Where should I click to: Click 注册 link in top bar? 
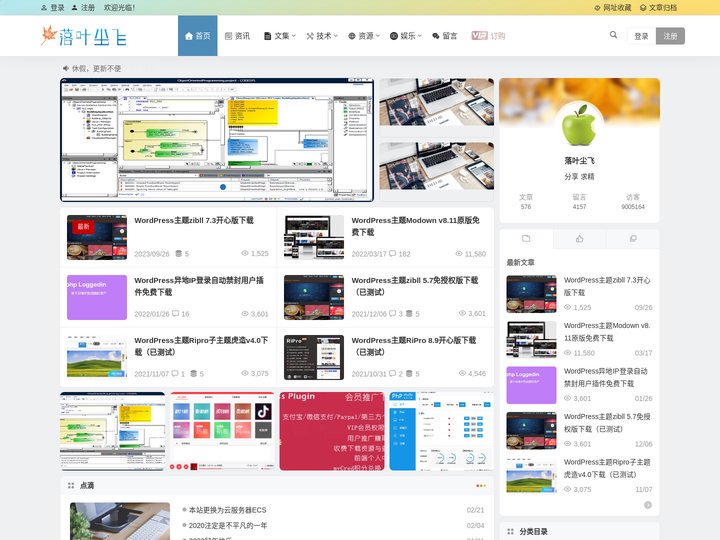[x=83, y=7]
